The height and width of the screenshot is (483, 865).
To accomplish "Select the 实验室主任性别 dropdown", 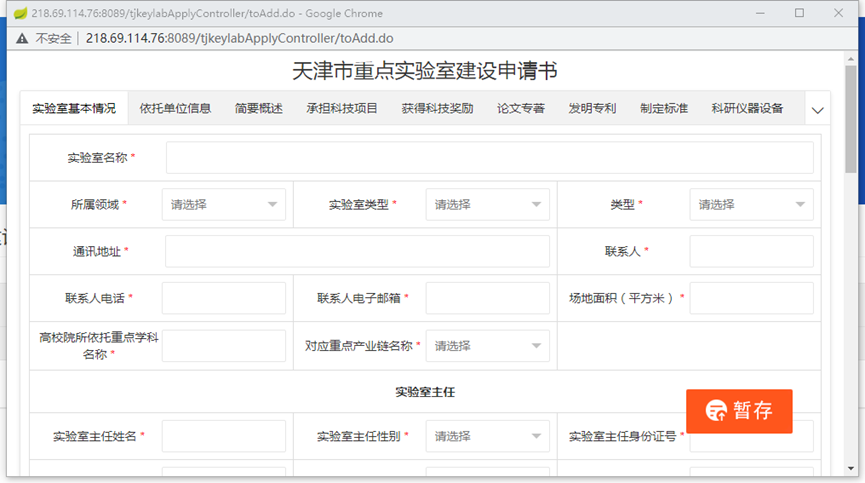I will [x=488, y=437].
